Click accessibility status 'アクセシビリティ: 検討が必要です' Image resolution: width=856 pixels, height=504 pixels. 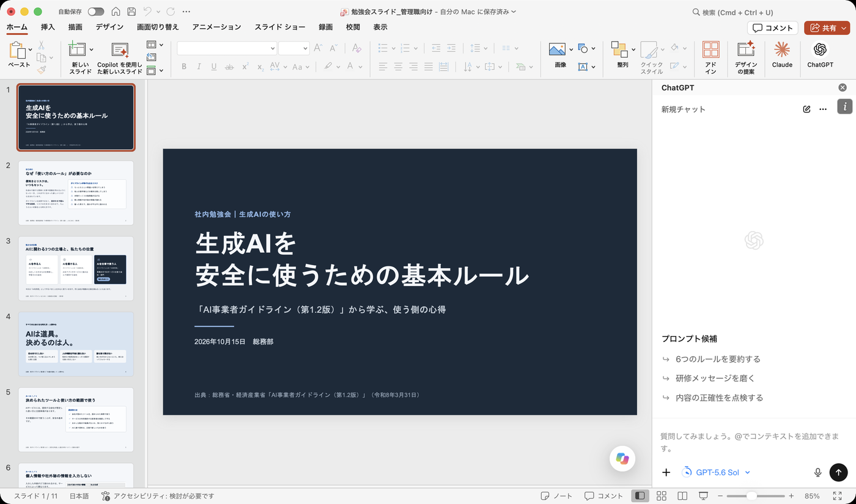[158, 496]
